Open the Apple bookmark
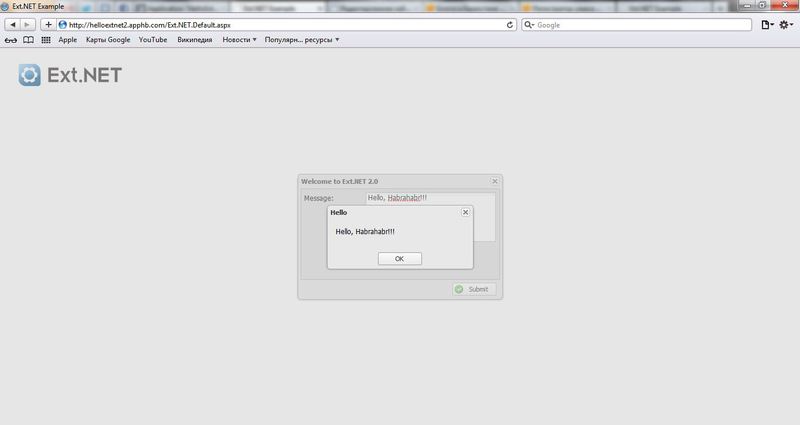This screenshot has height=425, width=800. click(67, 40)
